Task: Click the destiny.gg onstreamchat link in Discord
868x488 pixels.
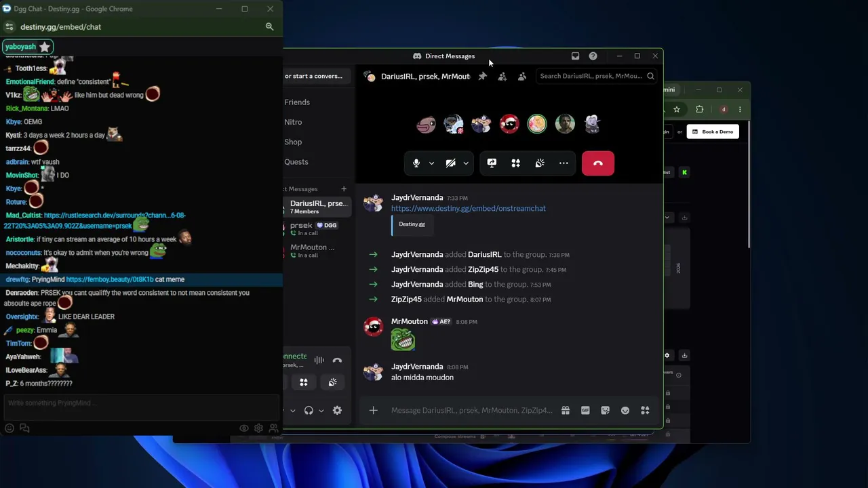Action: [x=469, y=209]
